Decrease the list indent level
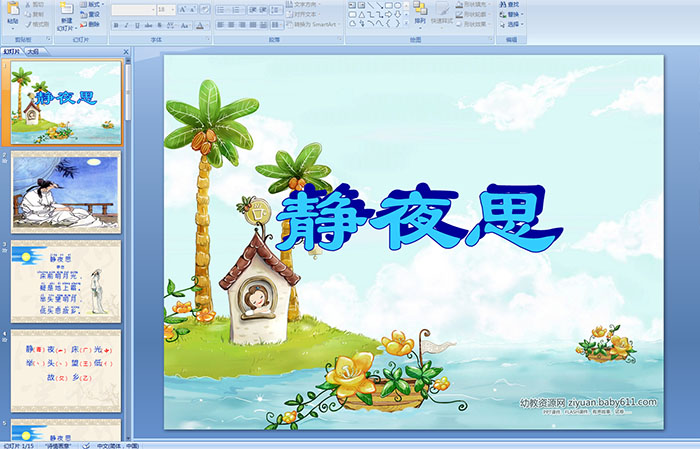 pyautogui.click(x=253, y=9)
